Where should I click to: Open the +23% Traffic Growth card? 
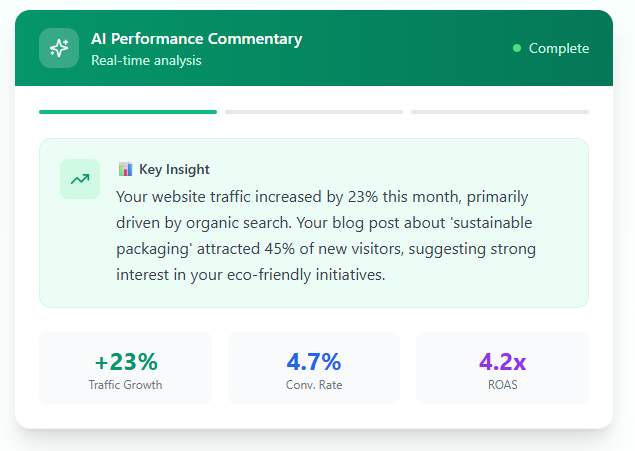126,368
